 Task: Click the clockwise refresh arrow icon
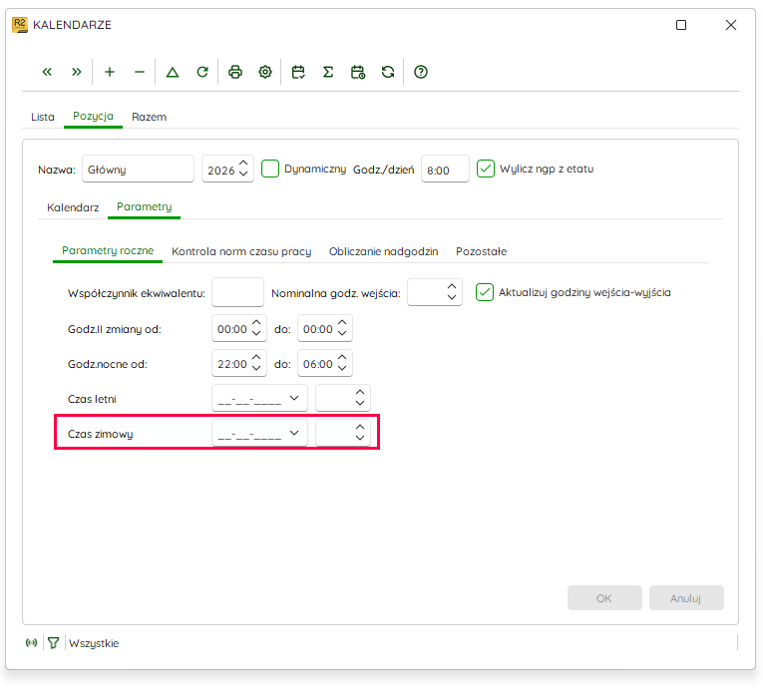pyautogui.click(x=202, y=72)
